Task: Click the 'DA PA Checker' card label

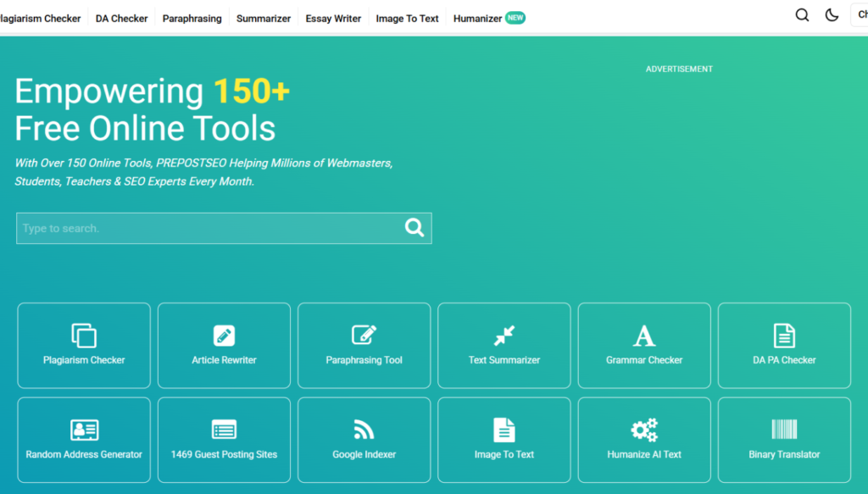Action: coord(784,360)
